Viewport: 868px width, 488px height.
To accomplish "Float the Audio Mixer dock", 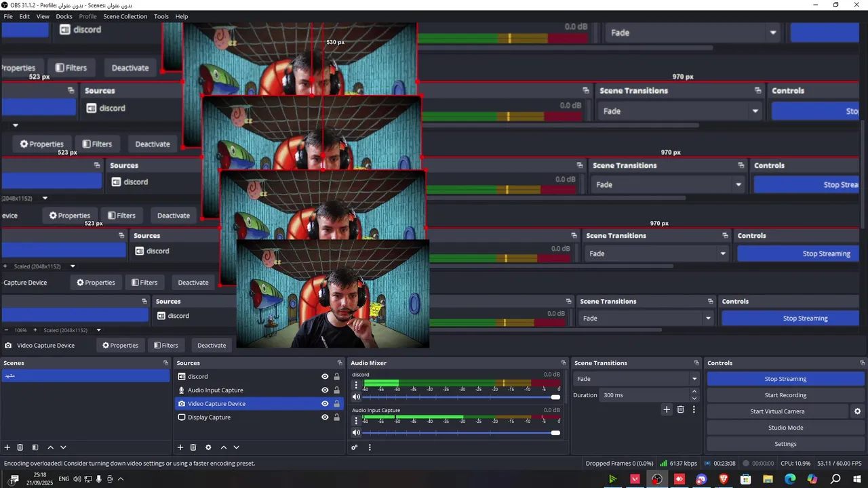I will tap(563, 363).
